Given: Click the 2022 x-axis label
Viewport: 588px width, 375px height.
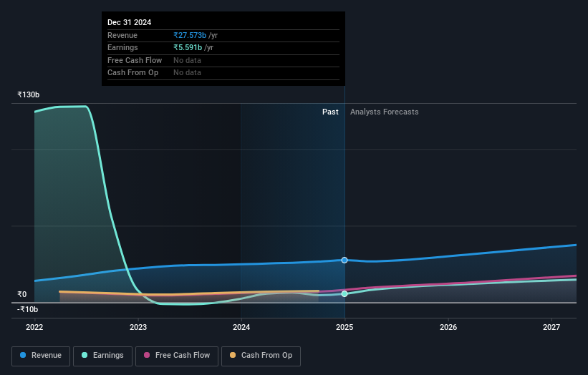Looking at the screenshot, I should tap(34, 328).
